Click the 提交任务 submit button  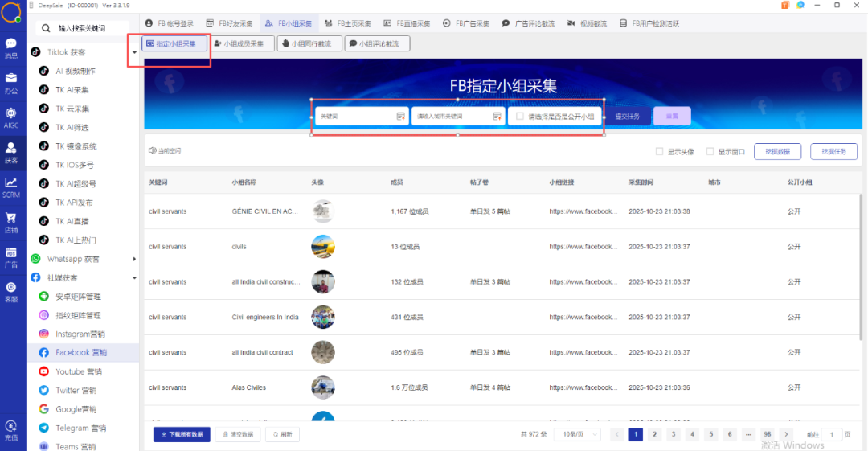(627, 116)
